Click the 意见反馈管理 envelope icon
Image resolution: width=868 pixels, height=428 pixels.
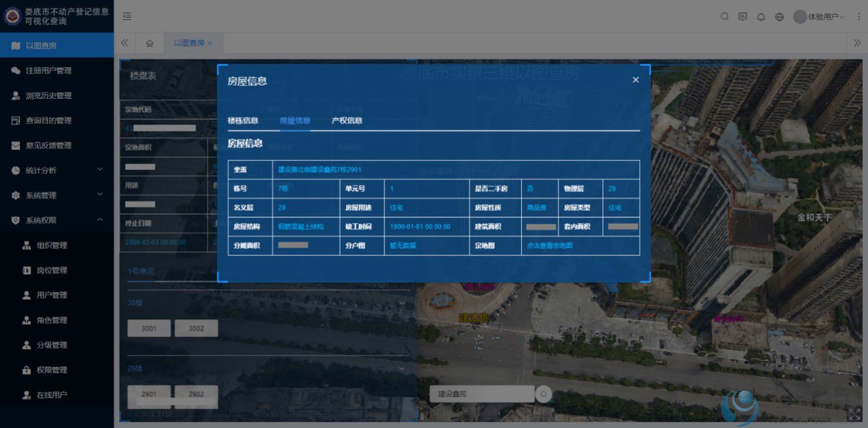coord(16,145)
